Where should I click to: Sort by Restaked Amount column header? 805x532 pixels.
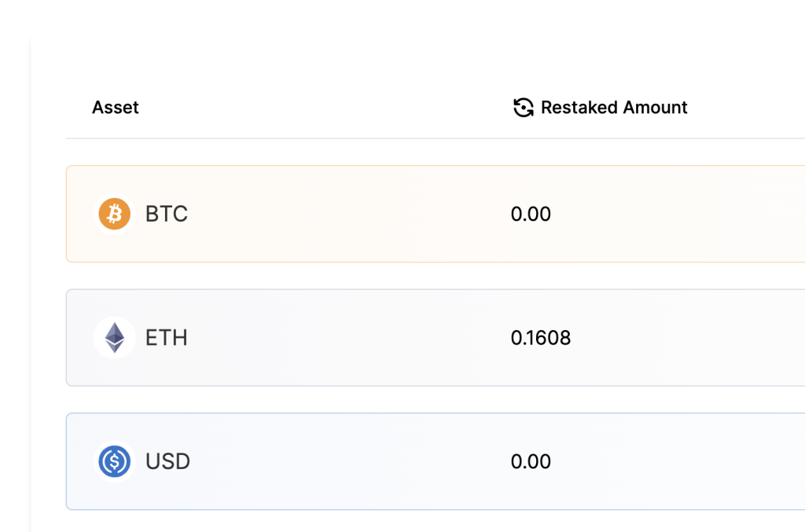[x=614, y=108]
